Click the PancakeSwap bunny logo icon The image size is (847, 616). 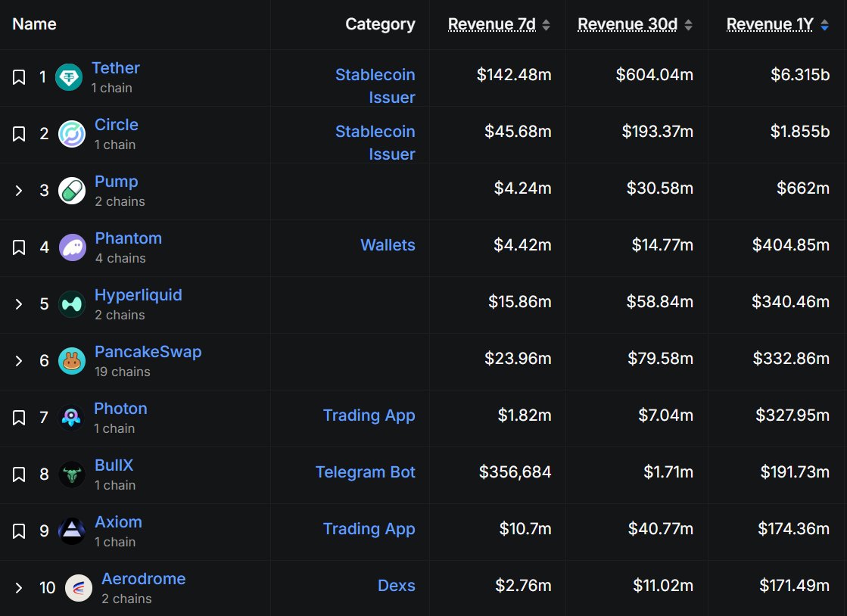pos(72,361)
